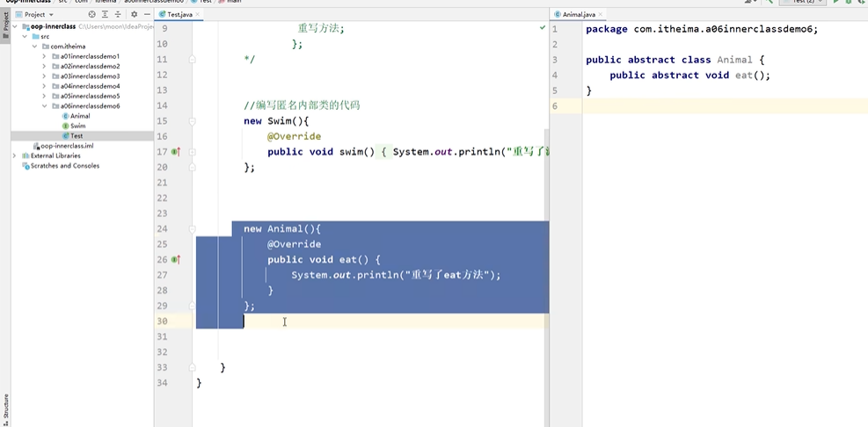The width and height of the screenshot is (868, 427).
Task: Click 'new Animal(){' on line 24
Action: point(281,228)
